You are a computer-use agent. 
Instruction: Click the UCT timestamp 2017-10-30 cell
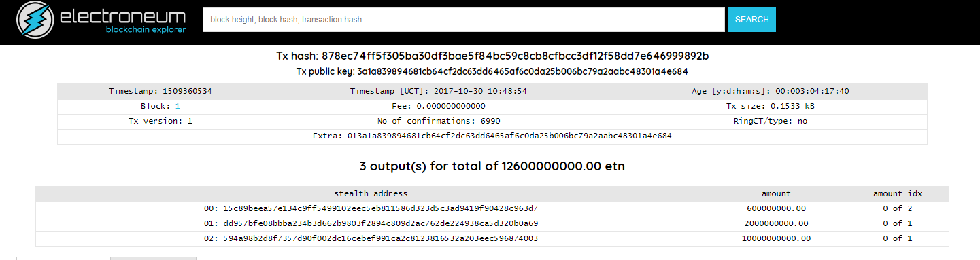coord(439,91)
